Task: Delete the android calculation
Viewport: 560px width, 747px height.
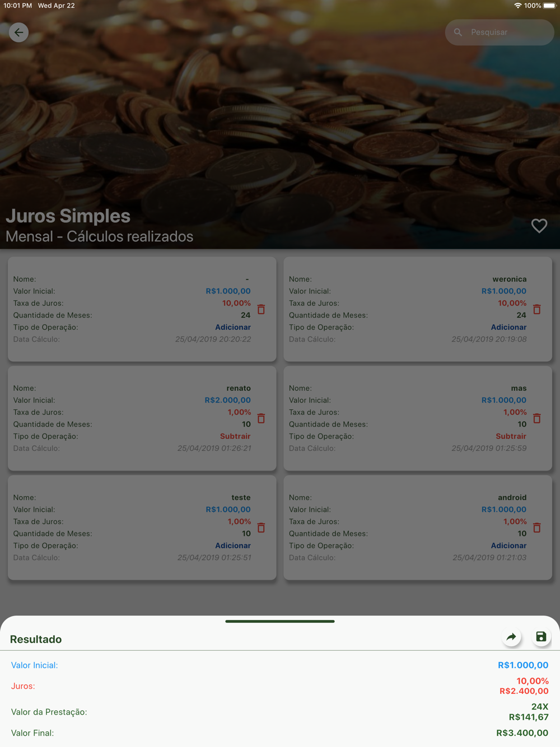Action: (x=537, y=527)
